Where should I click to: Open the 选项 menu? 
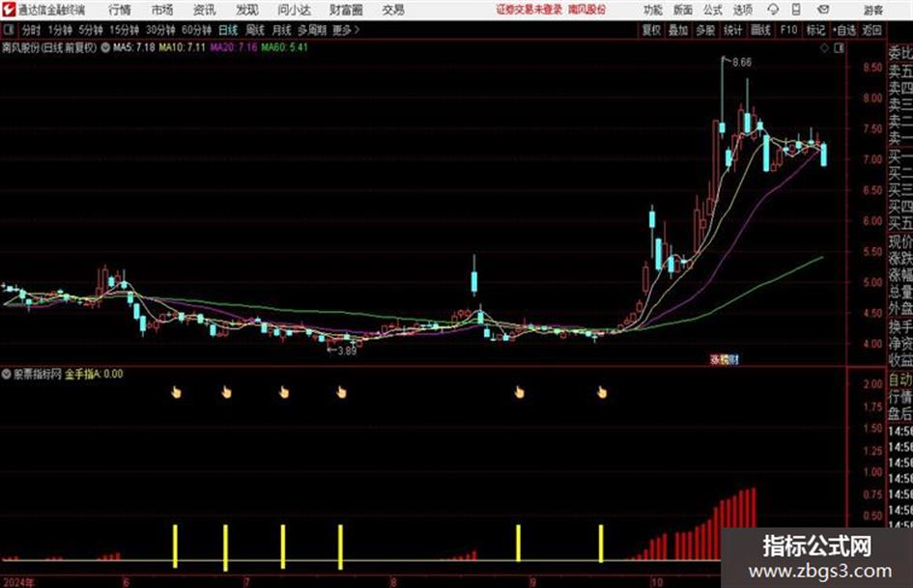point(742,10)
